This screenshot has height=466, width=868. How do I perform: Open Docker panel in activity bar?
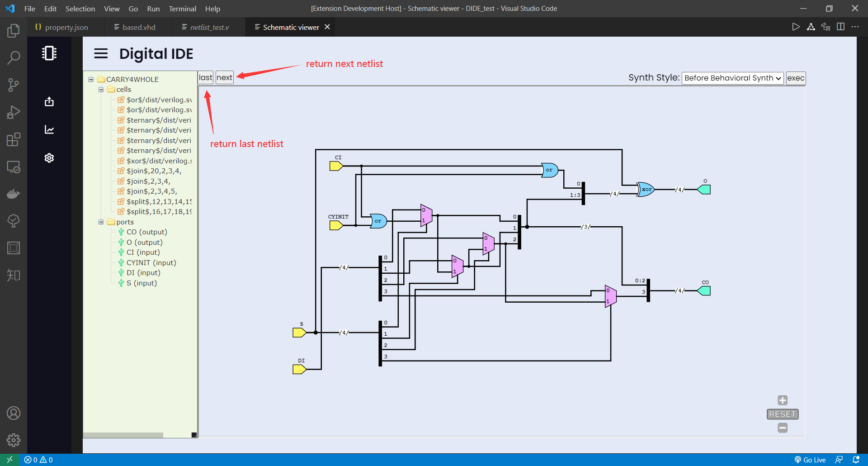tap(14, 194)
